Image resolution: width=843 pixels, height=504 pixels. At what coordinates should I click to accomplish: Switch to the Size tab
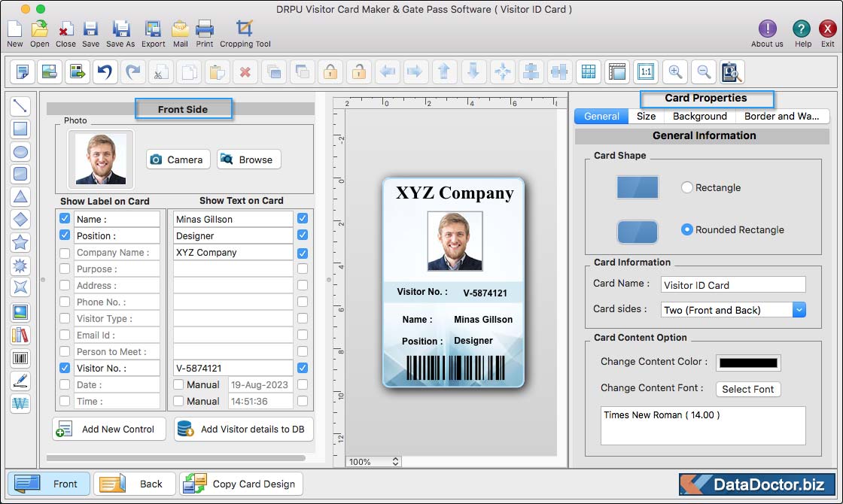click(647, 116)
